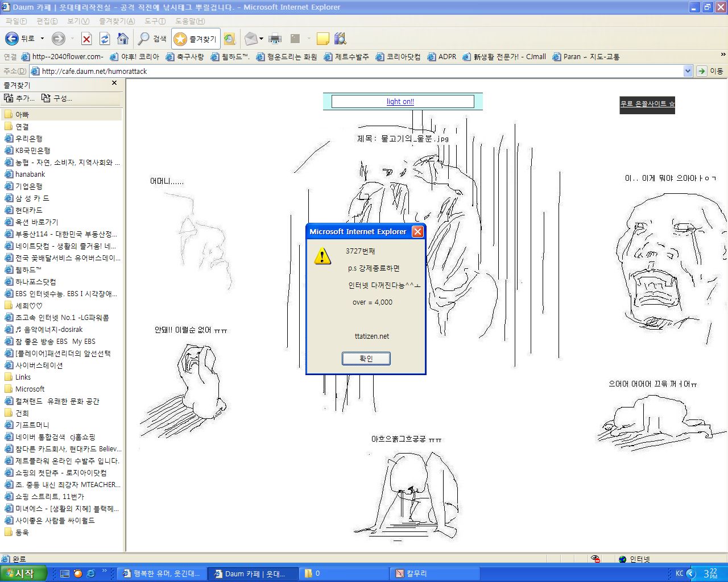Click the yellow note icon in toolbar

[x=322, y=39]
